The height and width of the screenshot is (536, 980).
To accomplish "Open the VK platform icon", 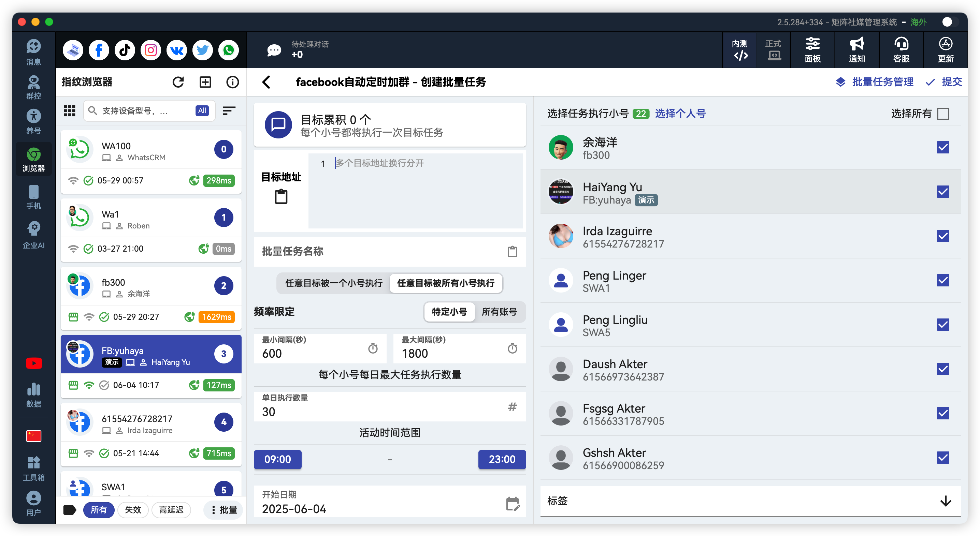I will 176,50.
